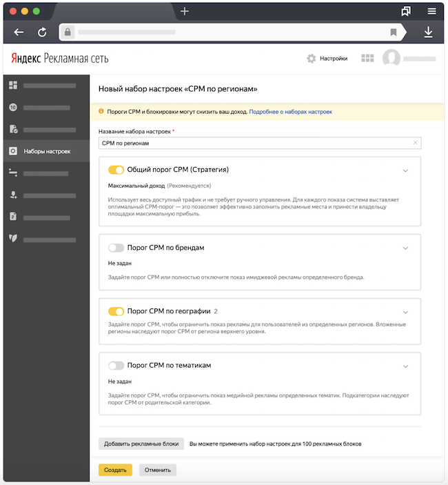Select Наборы настроек in sidebar
448x485 pixels.
point(46,151)
